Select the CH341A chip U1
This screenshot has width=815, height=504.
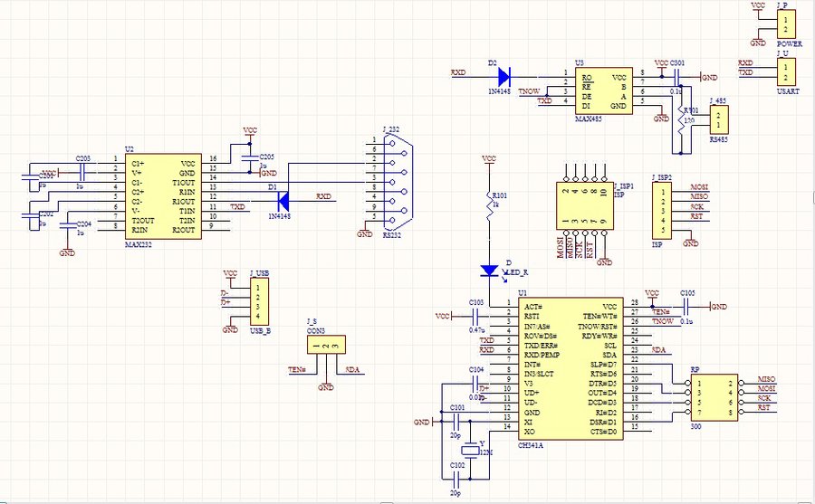[x=570, y=369]
